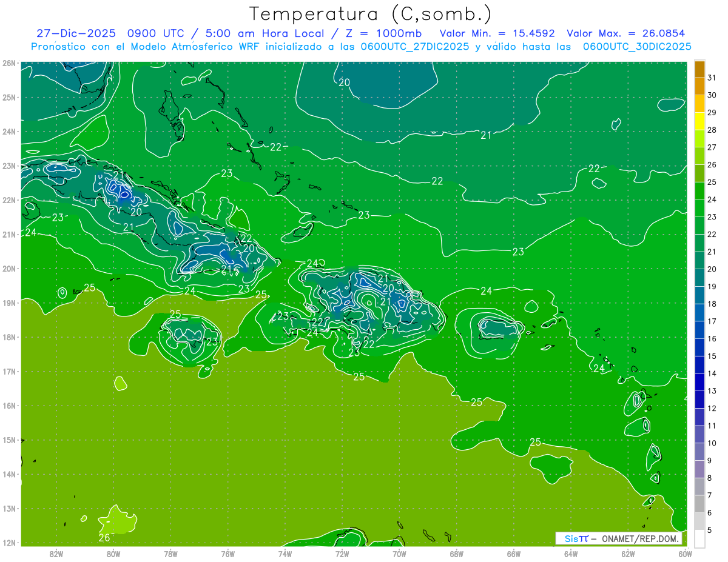728x562 pixels.
Task: Click the 17N latitude axis label
Action: tap(9, 371)
